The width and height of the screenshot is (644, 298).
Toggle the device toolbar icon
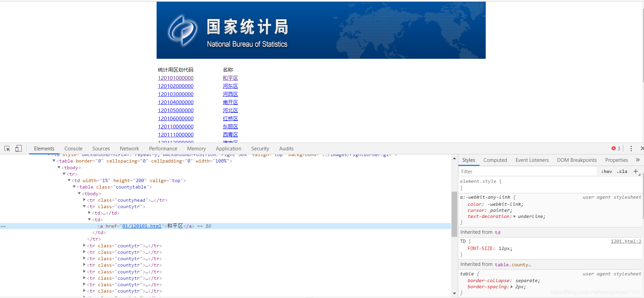pos(19,149)
